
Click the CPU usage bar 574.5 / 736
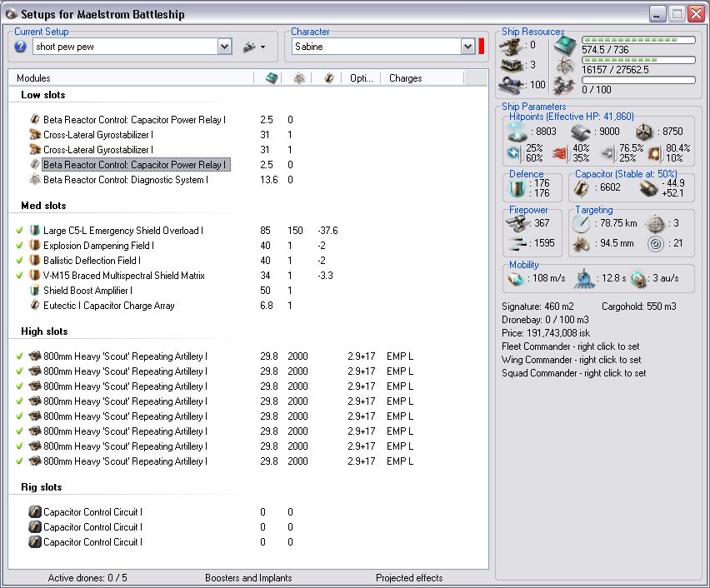638,40
